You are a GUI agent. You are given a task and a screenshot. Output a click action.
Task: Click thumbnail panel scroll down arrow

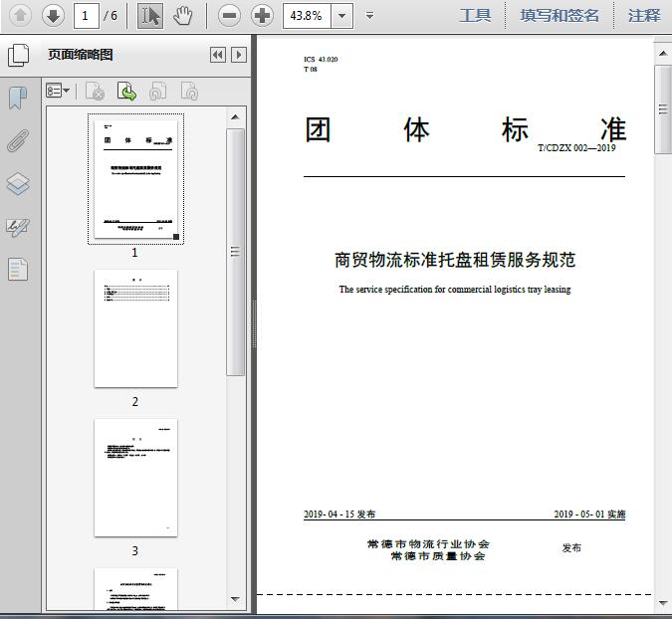[x=235, y=599]
